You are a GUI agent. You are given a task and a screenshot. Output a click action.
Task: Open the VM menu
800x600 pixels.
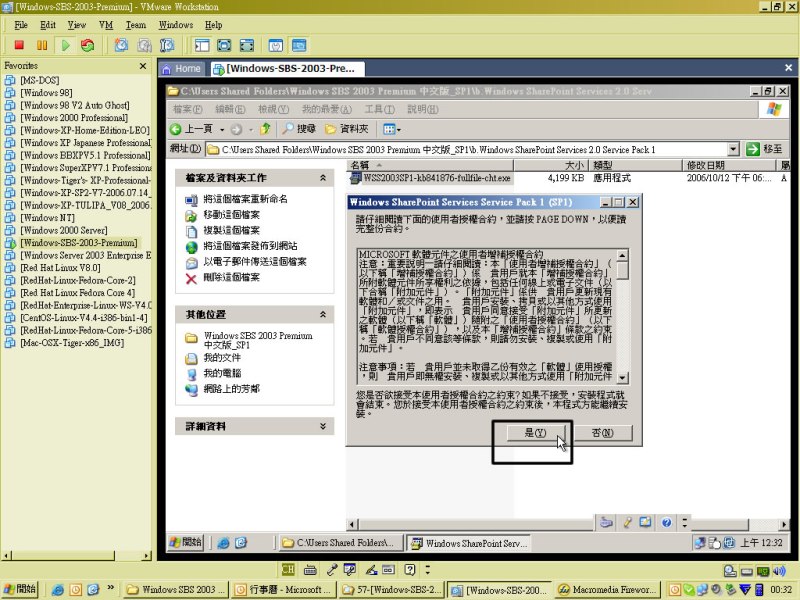(x=106, y=25)
